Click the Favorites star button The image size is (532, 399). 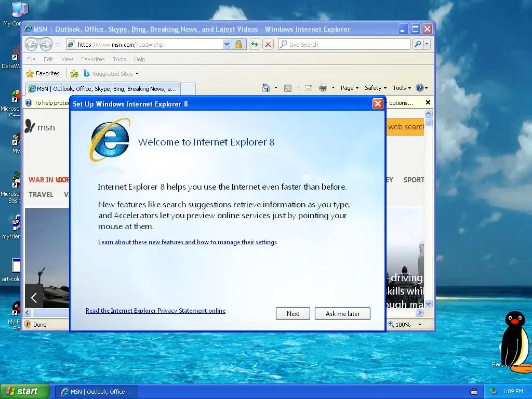[43, 74]
